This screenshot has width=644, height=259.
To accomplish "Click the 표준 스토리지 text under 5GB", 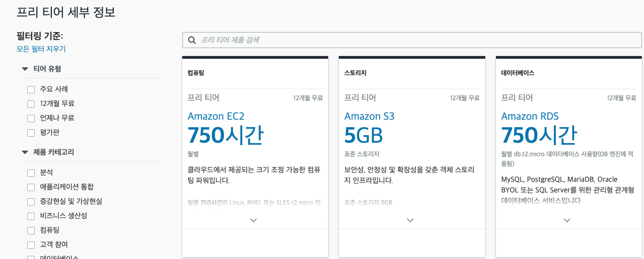I will (362, 154).
